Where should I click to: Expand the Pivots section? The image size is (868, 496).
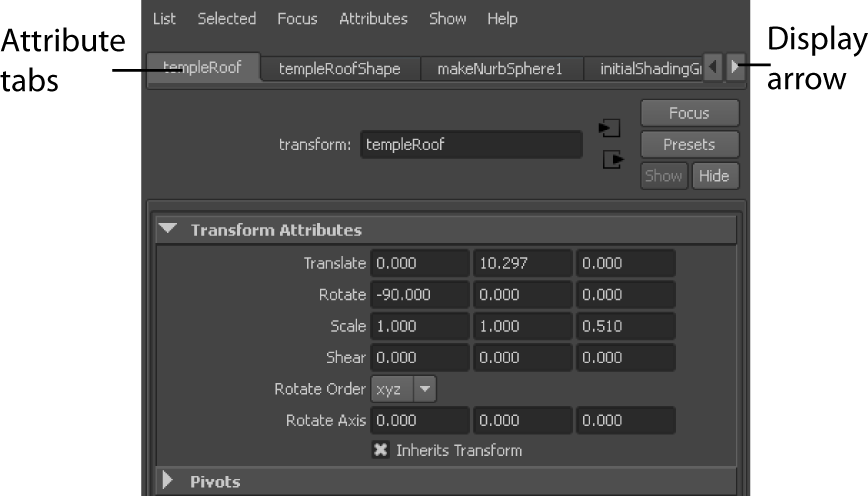169,481
